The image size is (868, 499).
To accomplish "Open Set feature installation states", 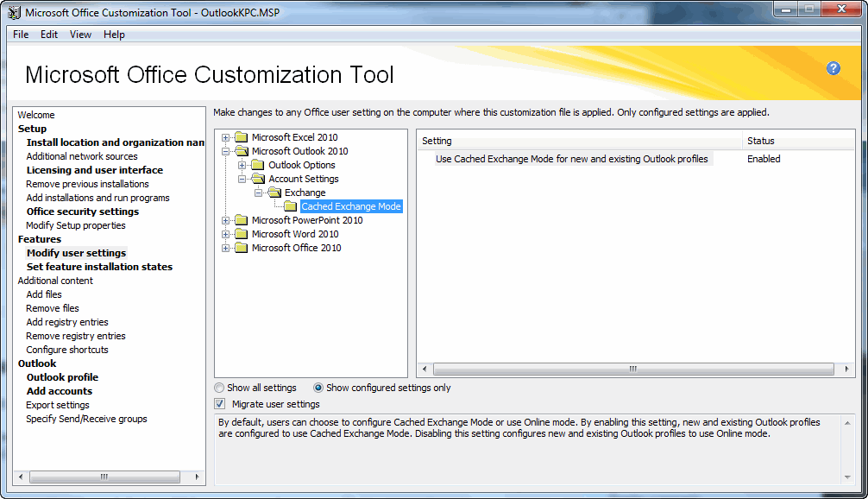I will (99, 267).
